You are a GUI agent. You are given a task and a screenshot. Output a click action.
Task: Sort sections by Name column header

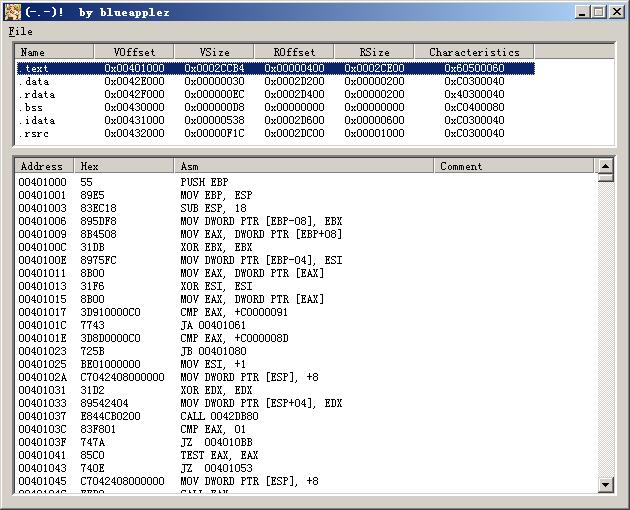54,52
